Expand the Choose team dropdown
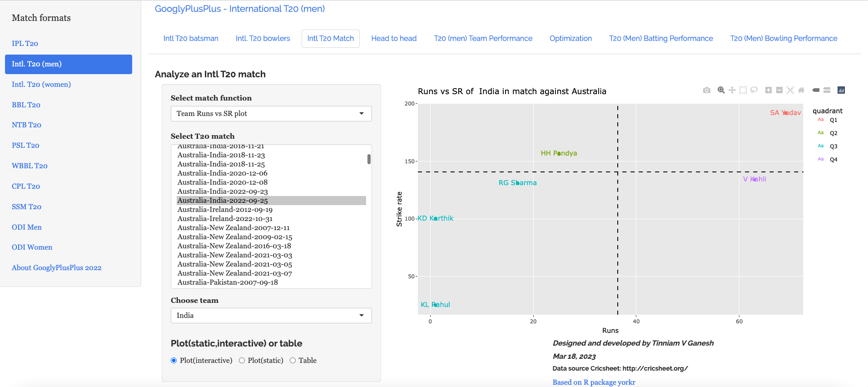 point(271,316)
